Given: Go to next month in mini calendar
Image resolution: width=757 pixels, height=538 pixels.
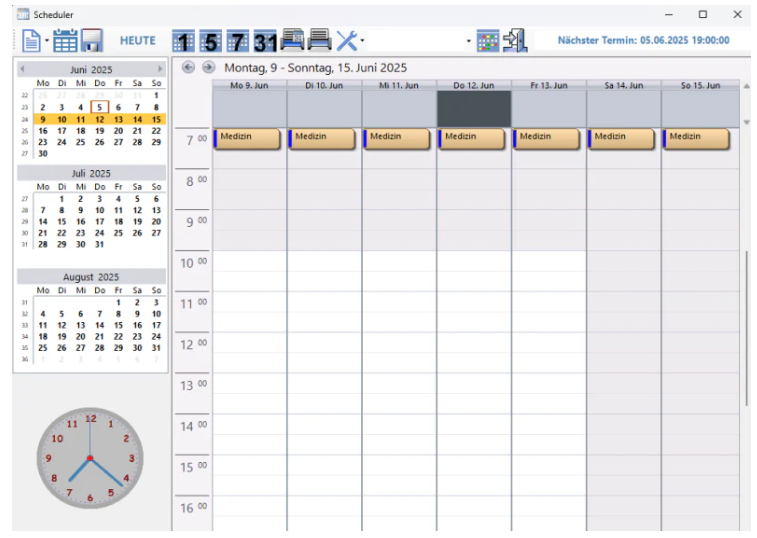Looking at the screenshot, I should (160, 69).
